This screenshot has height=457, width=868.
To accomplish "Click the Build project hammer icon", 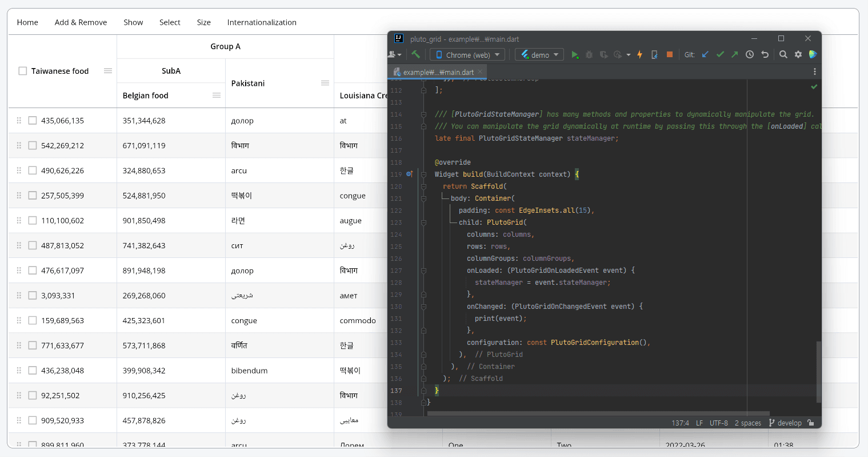I will pyautogui.click(x=416, y=55).
